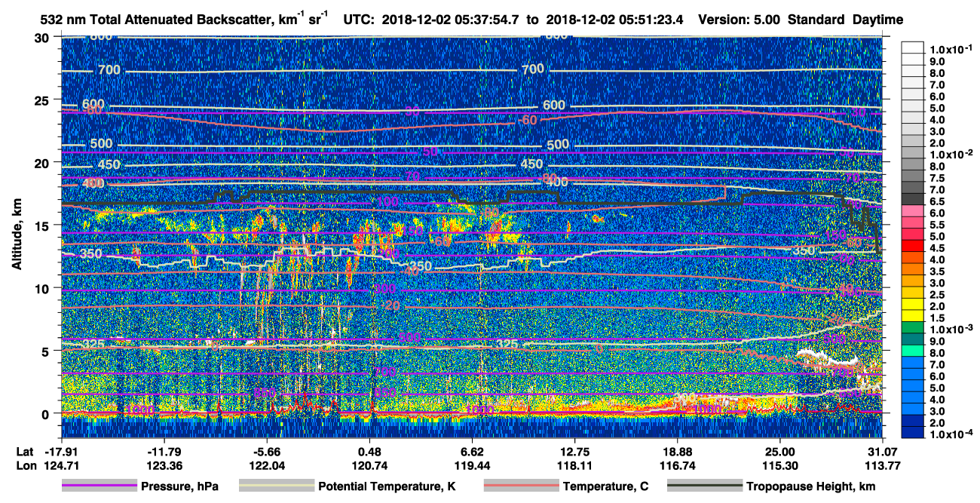The height and width of the screenshot is (503, 980).
Task: Click the 532 nm Total Attenuated Backscatter title
Action: [x=183, y=19]
